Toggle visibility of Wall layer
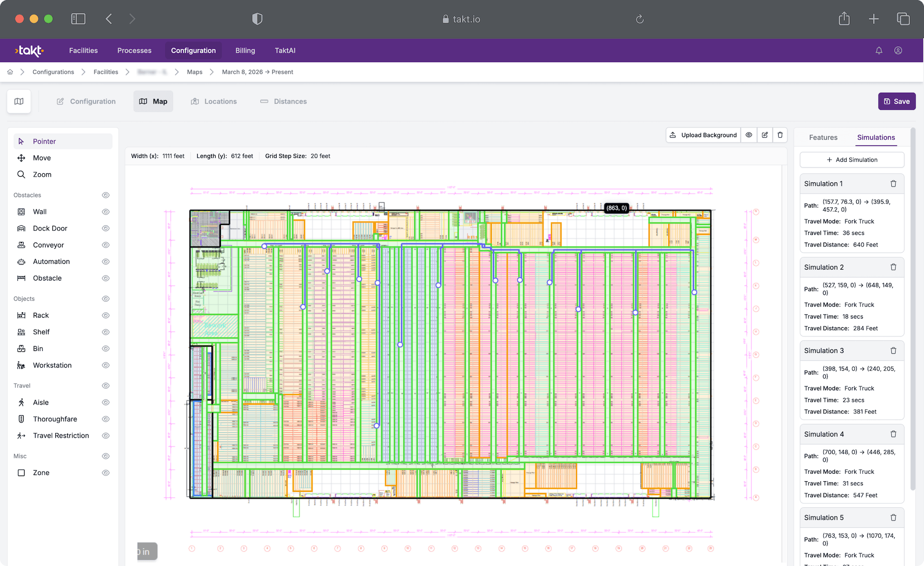 coord(106,212)
